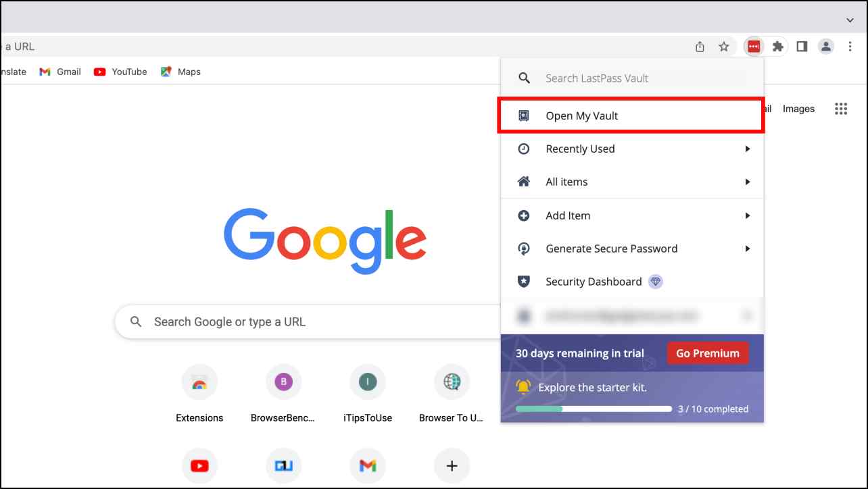
Task: Select Open My Vault
Action: 631,115
